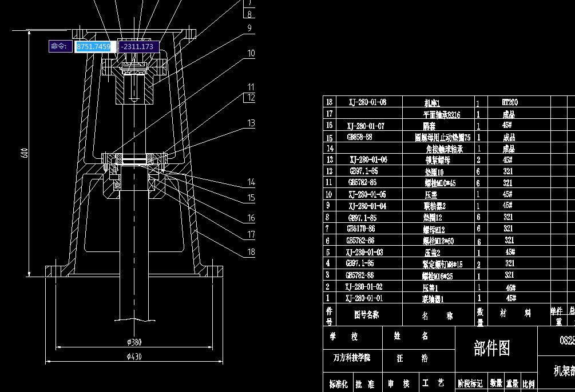
Task: Pick leader callout number 16 on the drawing
Action: click(x=251, y=218)
